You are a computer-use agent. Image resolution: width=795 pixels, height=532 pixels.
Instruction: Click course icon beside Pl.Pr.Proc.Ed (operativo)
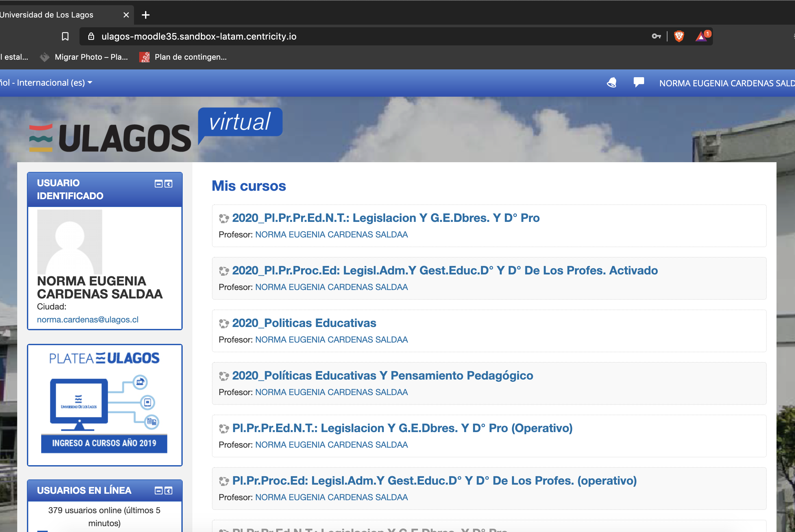tap(224, 481)
